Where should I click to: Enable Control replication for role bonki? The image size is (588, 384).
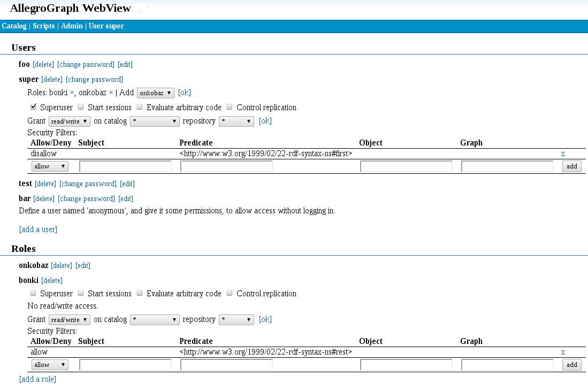(229, 292)
